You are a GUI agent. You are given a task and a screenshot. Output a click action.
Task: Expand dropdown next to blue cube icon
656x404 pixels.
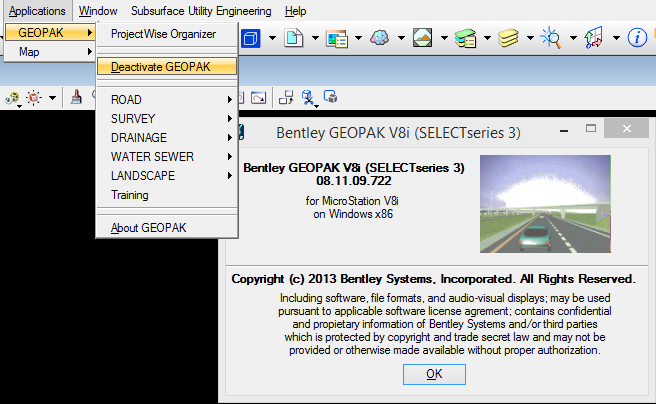click(x=272, y=38)
